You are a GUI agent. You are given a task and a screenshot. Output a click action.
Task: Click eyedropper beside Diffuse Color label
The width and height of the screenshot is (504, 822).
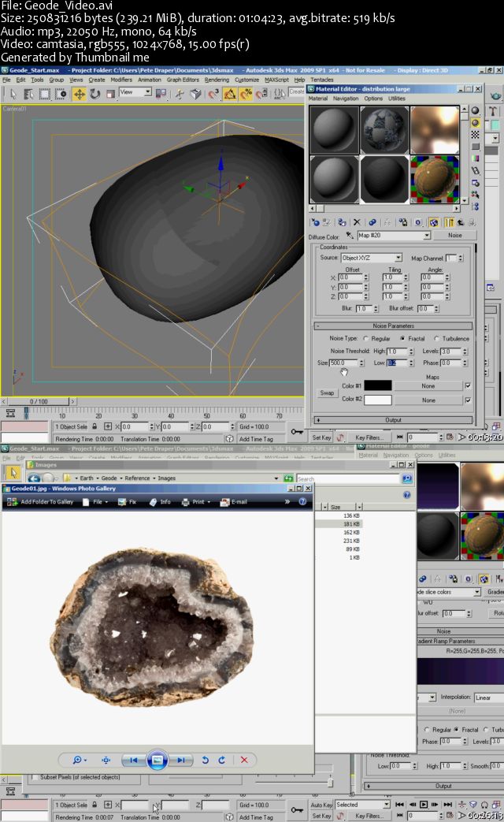point(350,236)
